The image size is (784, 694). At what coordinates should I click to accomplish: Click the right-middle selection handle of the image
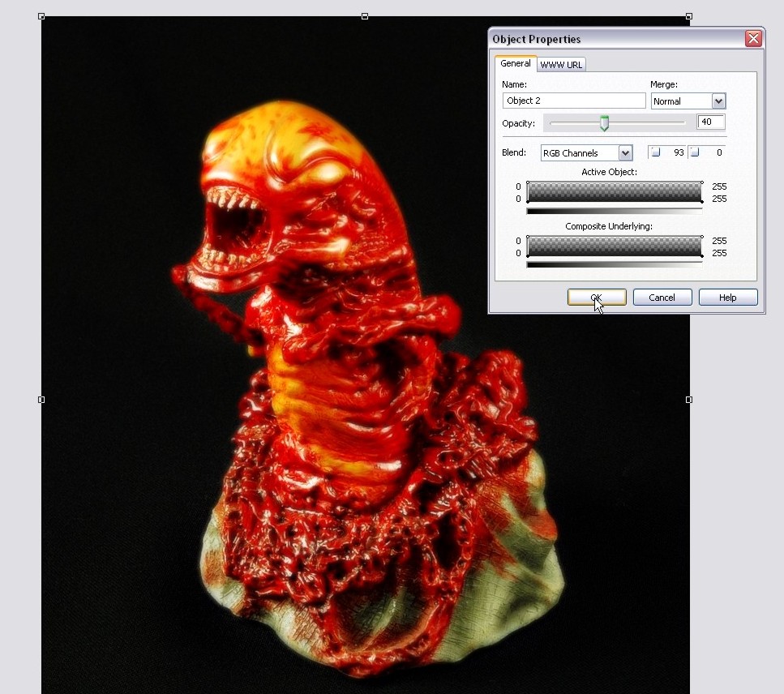click(x=689, y=400)
